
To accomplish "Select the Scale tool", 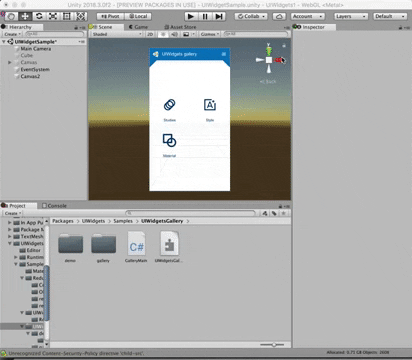I will point(53,16).
